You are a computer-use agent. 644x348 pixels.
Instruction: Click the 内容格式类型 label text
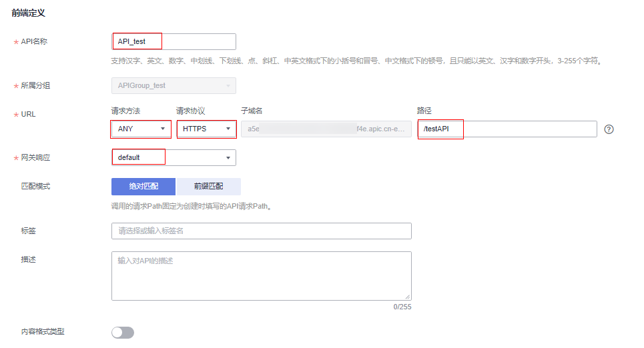coord(43,331)
